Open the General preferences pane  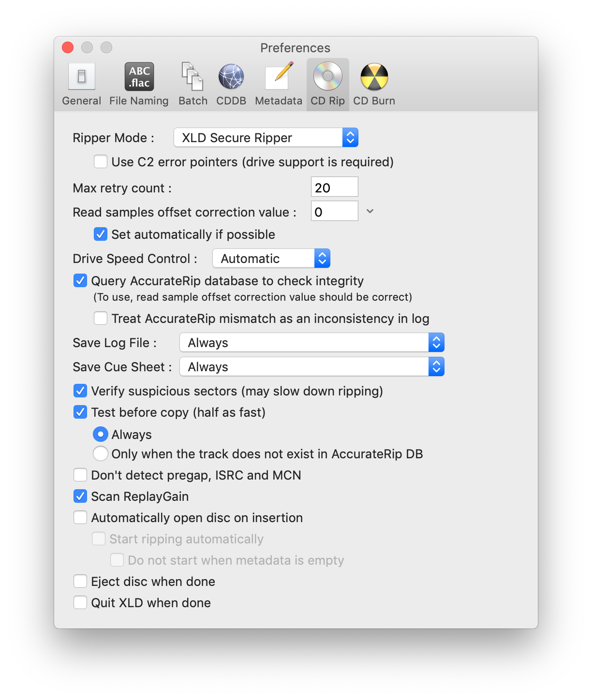(82, 84)
